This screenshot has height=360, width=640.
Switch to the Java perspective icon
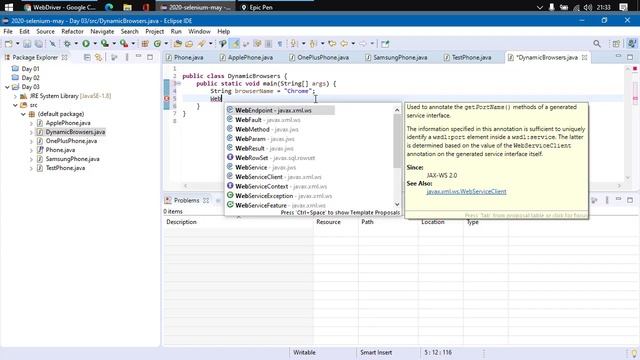632,44
